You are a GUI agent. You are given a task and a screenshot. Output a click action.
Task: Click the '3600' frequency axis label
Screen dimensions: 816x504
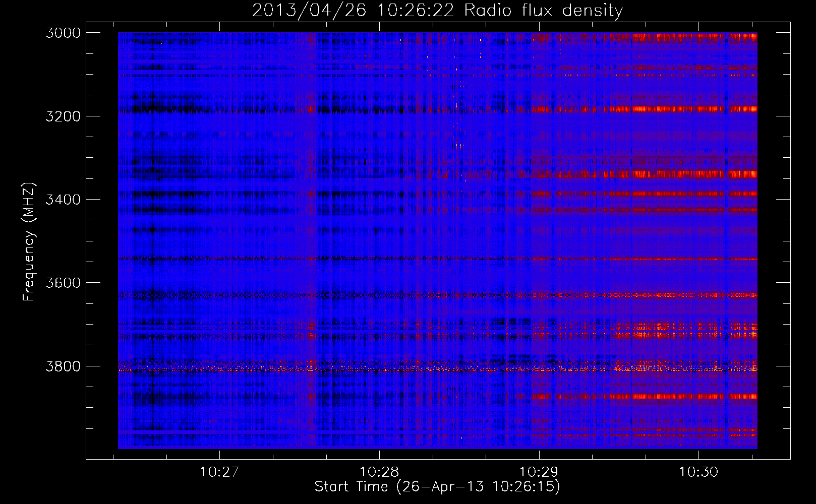pos(63,283)
